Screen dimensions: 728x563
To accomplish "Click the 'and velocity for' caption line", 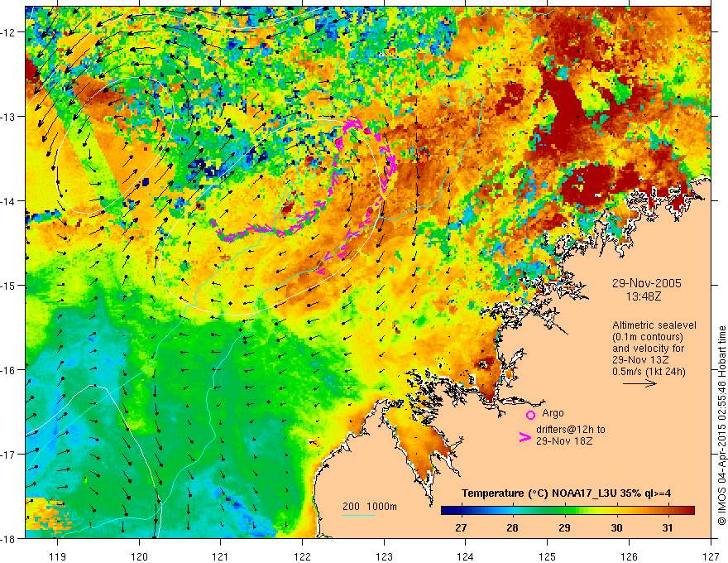I will [x=648, y=349].
